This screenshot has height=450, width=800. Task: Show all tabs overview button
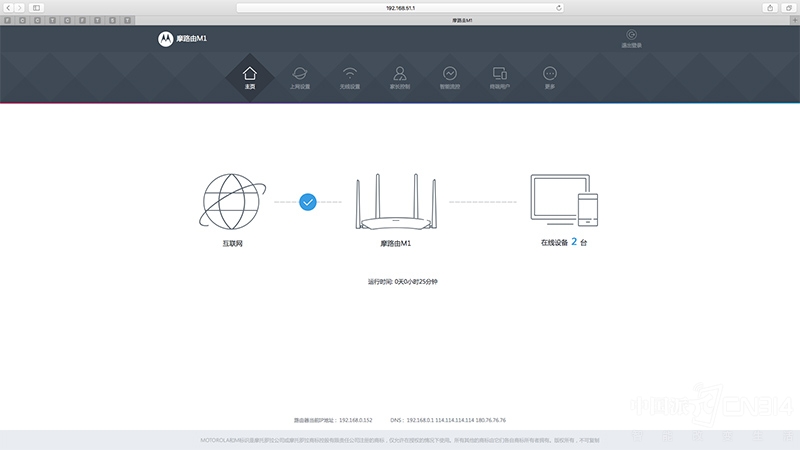789,8
